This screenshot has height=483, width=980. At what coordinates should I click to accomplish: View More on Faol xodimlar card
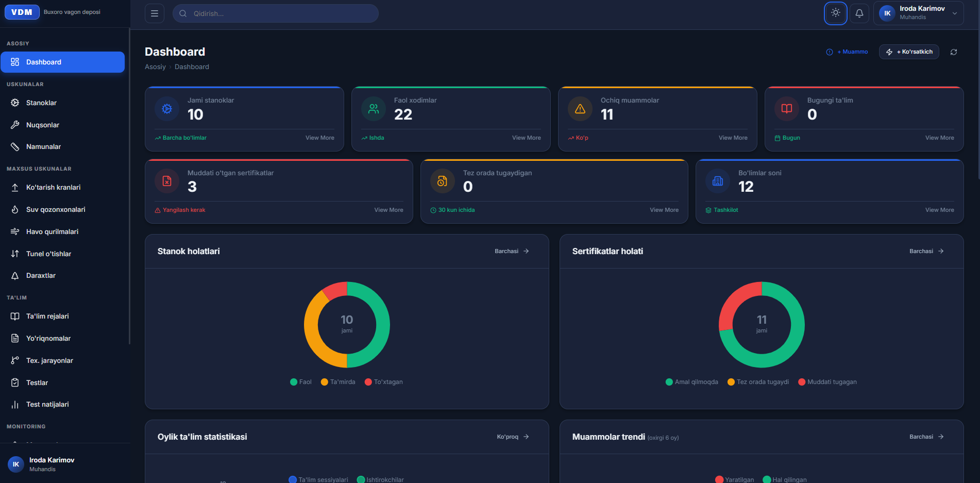[527, 138]
